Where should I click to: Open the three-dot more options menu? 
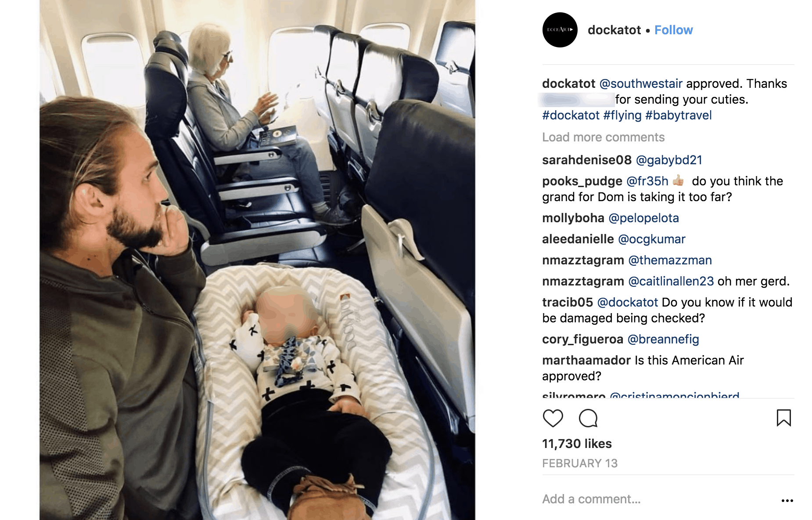pyautogui.click(x=787, y=500)
